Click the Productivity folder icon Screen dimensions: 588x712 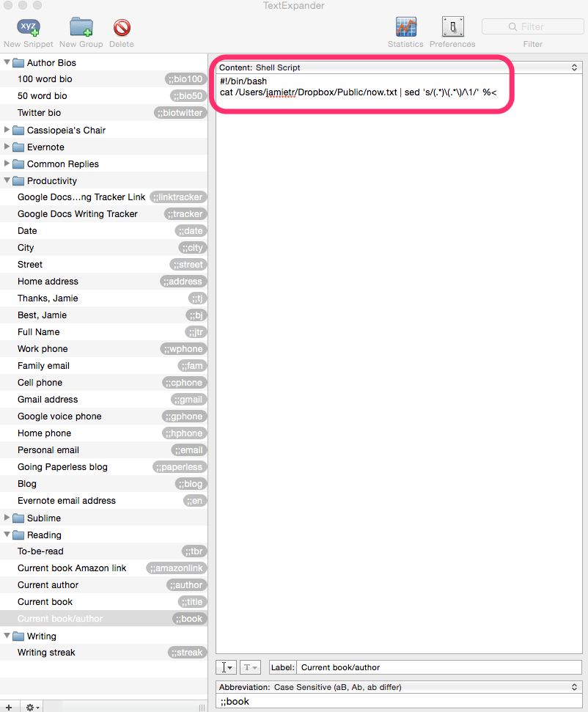click(18, 180)
